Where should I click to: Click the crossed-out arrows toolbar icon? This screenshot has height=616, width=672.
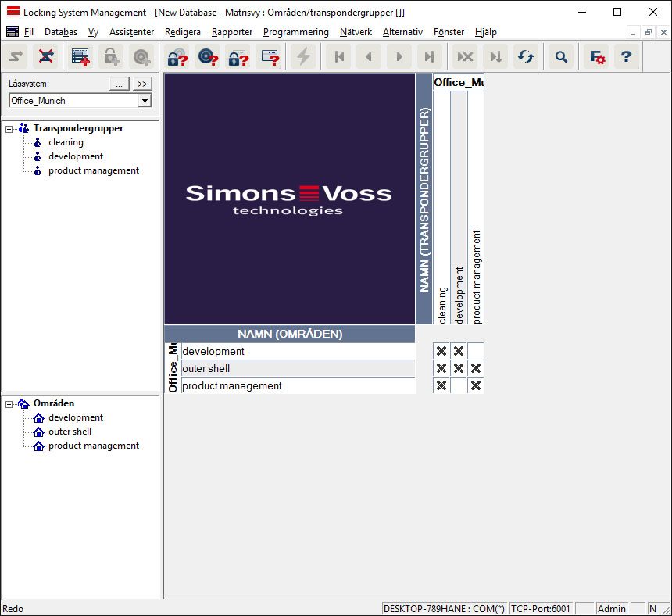click(46, 56)
